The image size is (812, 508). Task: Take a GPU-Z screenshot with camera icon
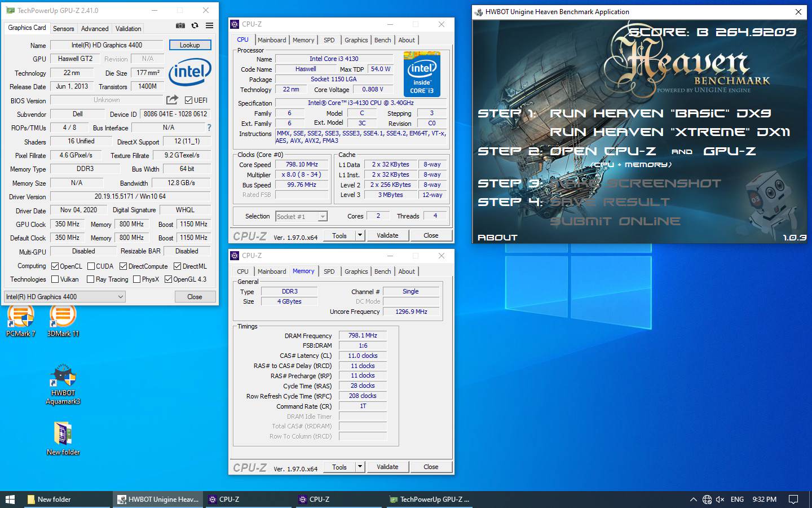tap(180, 25)
